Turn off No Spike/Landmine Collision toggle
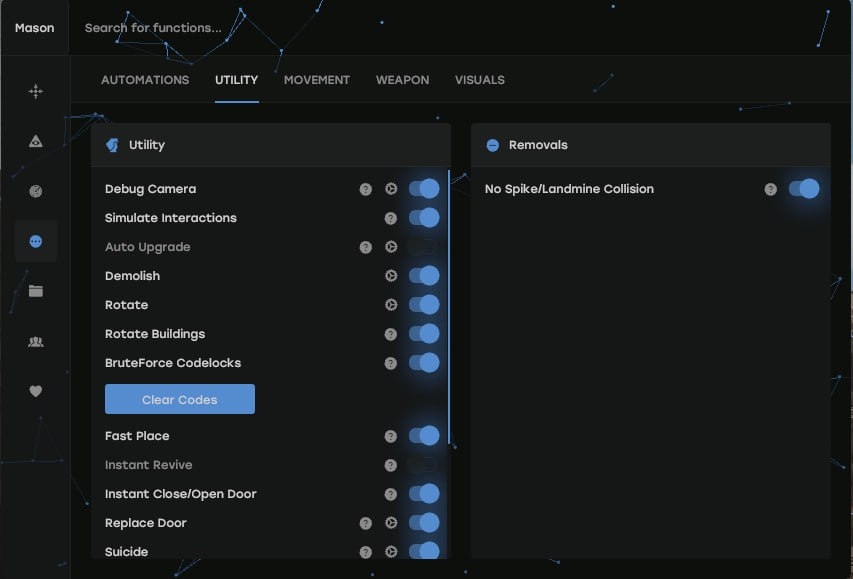This screenshot has height=579, width=853. (x=804, y=189)
